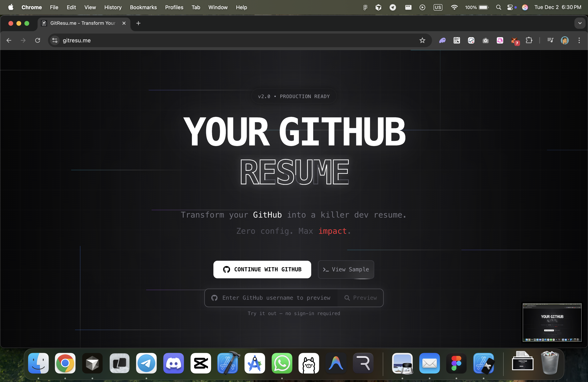588x382 pixels.
Task: Switch to the GitResu.me browser tab
Action: [x=82, y=23]
